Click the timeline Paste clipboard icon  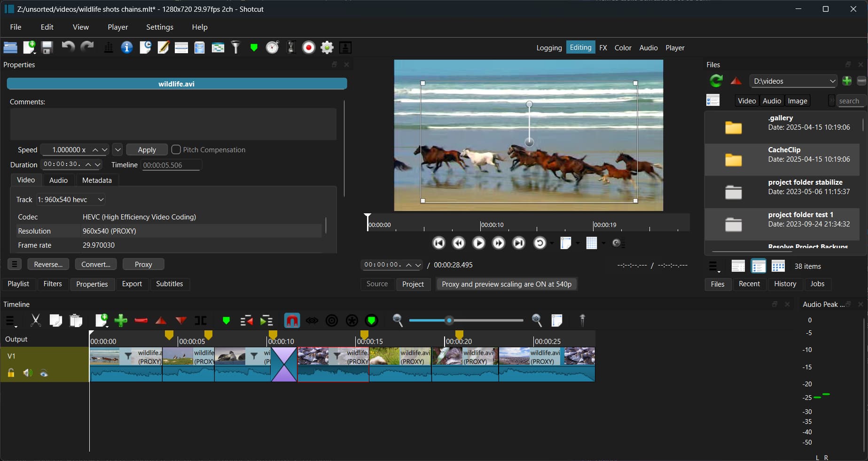tap(76, 320)
